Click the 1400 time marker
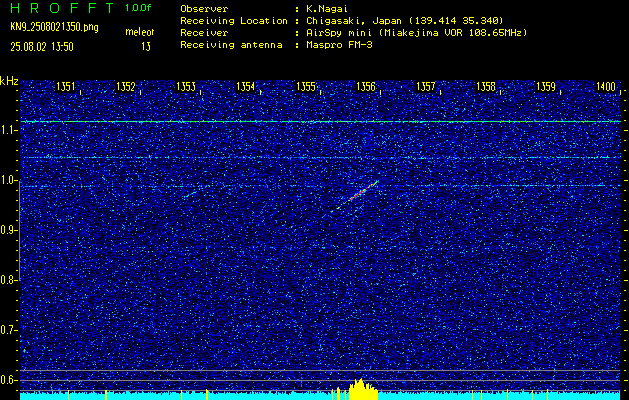This screenshot has height=400, width=629. click(606, 86)
